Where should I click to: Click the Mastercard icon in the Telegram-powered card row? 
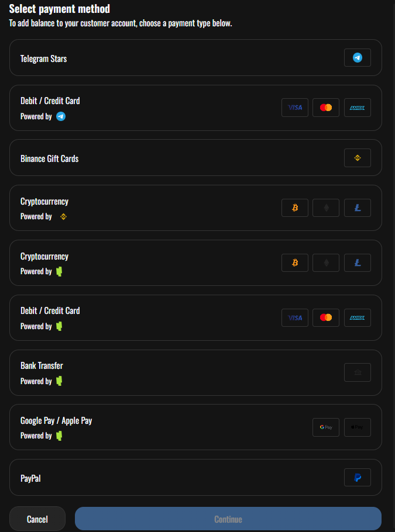[326, 108]
